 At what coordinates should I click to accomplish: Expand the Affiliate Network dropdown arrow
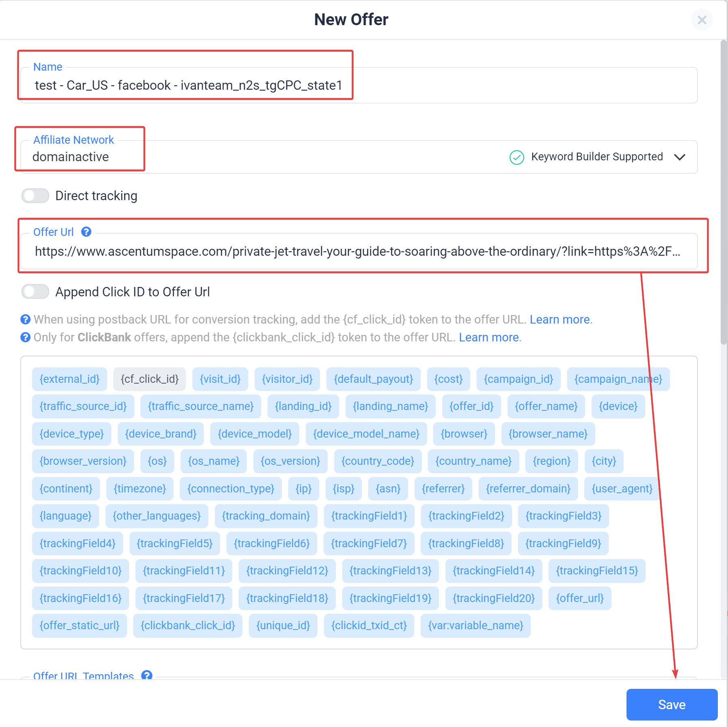pos(680,157)
